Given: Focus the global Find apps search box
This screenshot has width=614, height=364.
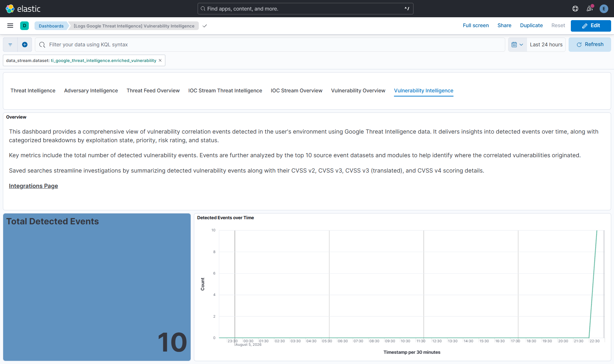Looking at the screenshot, I should 305,9.
